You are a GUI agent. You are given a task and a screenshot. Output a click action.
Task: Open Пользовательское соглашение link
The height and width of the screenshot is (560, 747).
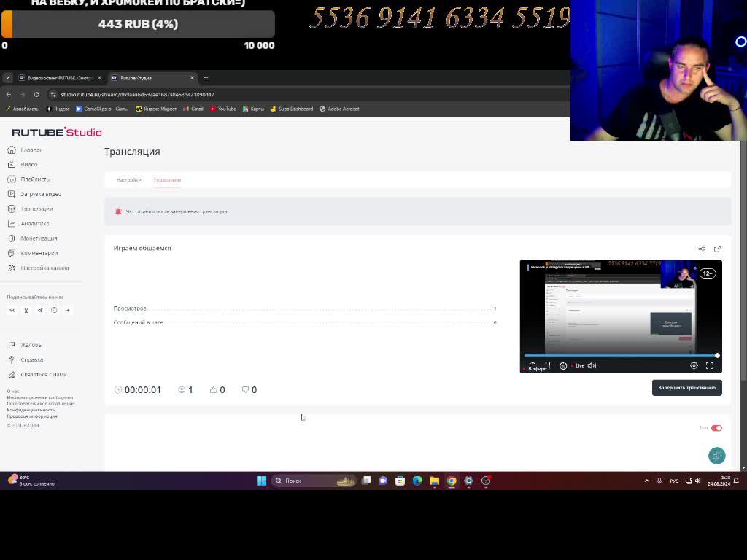(41, 404)
